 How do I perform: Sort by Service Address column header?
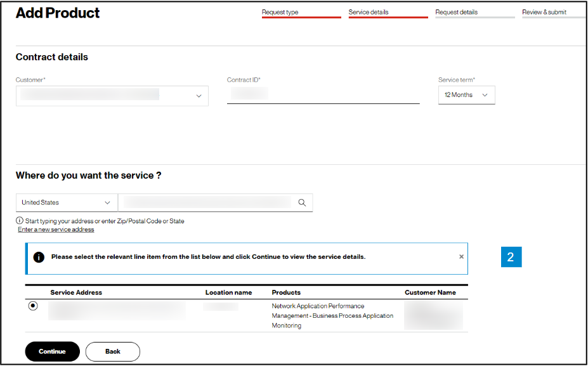click(x=76, y=292)
